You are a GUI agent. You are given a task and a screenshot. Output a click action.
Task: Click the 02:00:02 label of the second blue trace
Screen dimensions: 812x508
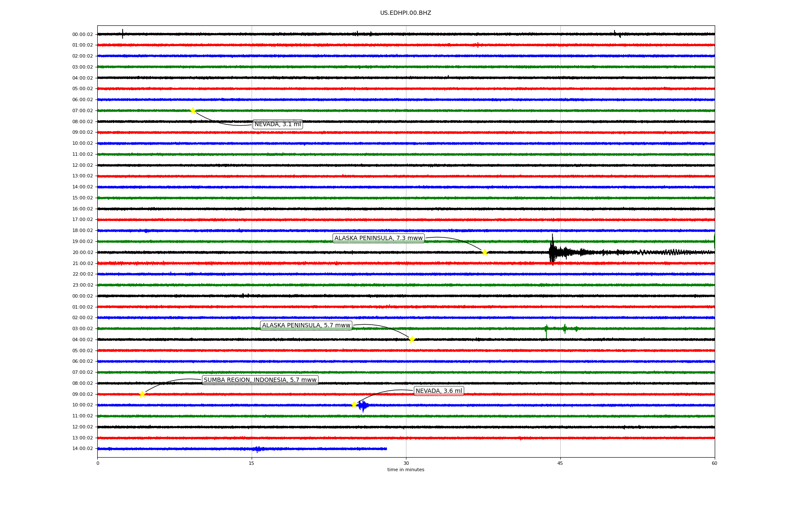point(82,318)
